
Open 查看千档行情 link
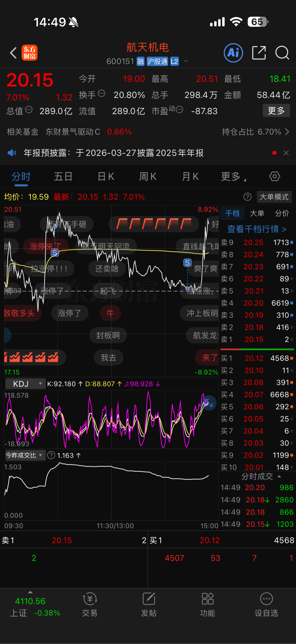tap(257, 229)
